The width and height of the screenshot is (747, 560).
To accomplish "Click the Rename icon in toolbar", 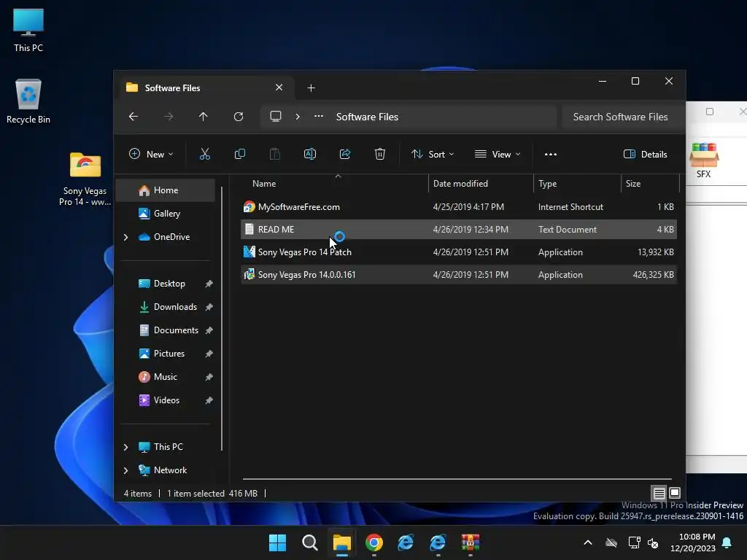I will click(309, 154).
